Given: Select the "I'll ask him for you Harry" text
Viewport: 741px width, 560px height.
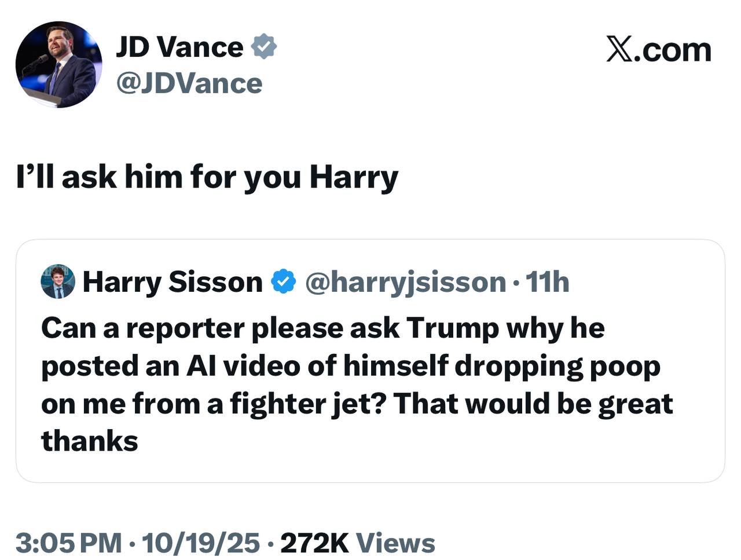Looking at the screenshot, I should 207,177.
